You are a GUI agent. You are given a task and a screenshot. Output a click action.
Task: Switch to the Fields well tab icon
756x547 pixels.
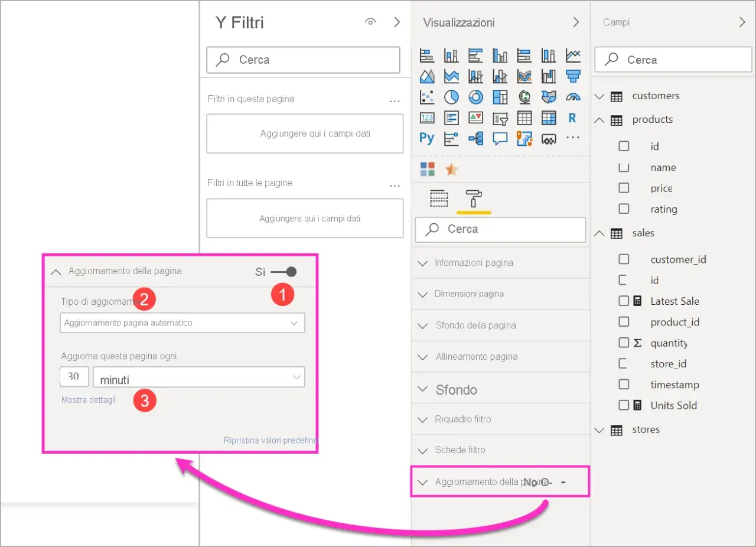[439, 198]
